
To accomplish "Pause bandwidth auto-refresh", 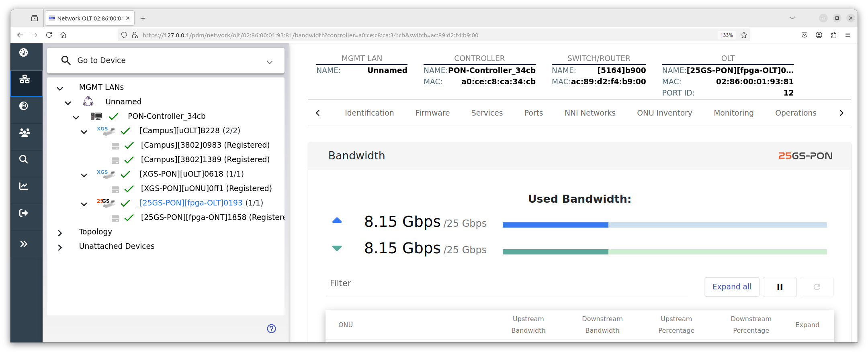I will [x=780, y=287].
